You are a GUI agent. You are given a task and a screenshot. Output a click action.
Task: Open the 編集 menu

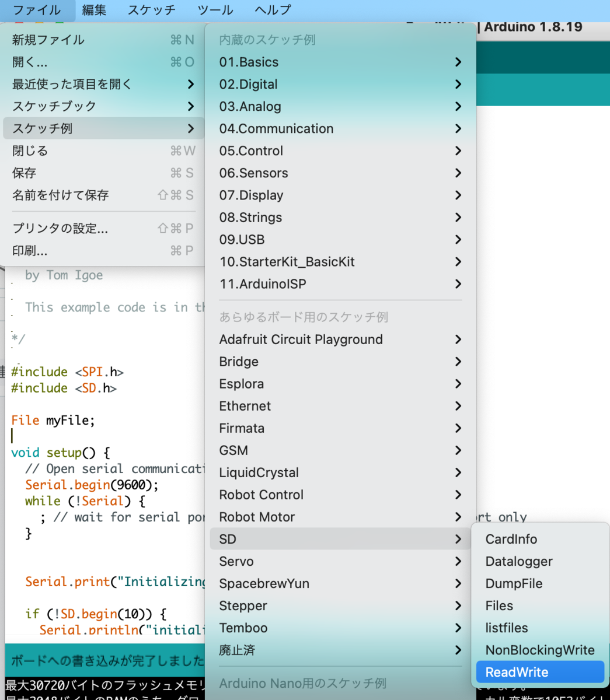(x=94, y=10)
